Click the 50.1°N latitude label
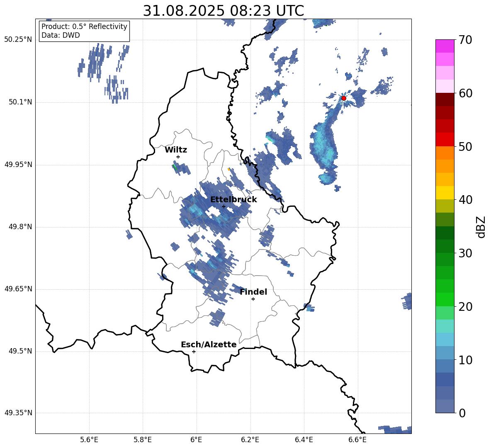The height and width of the screenshot is (448, 491). click(x=21, y=102)
